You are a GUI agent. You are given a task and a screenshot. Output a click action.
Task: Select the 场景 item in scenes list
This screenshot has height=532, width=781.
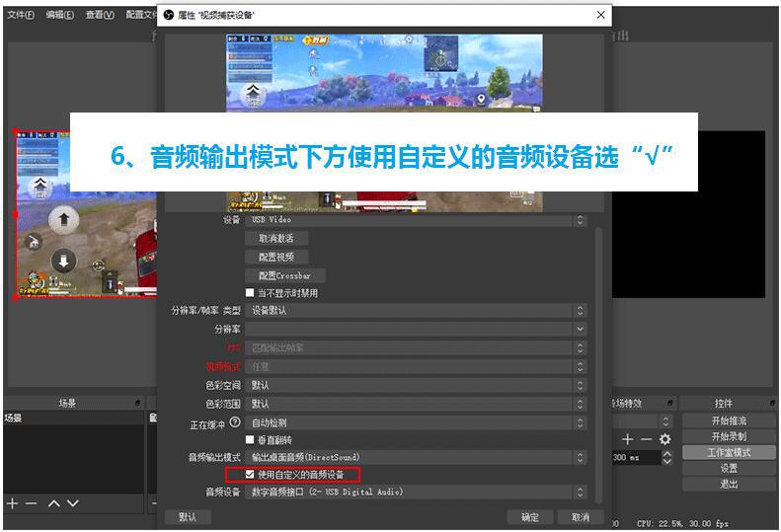[73, 418]
